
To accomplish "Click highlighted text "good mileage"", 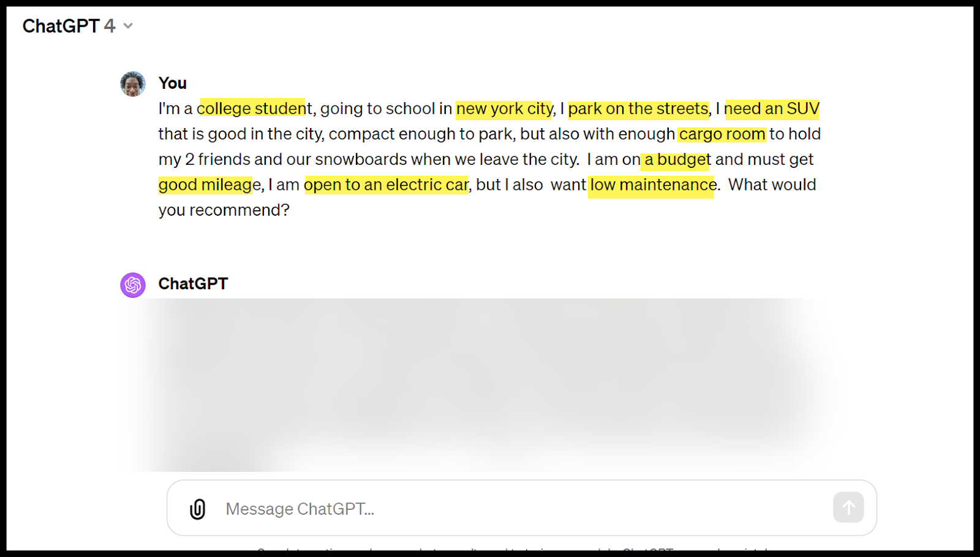I will click(x=209, y=184).
